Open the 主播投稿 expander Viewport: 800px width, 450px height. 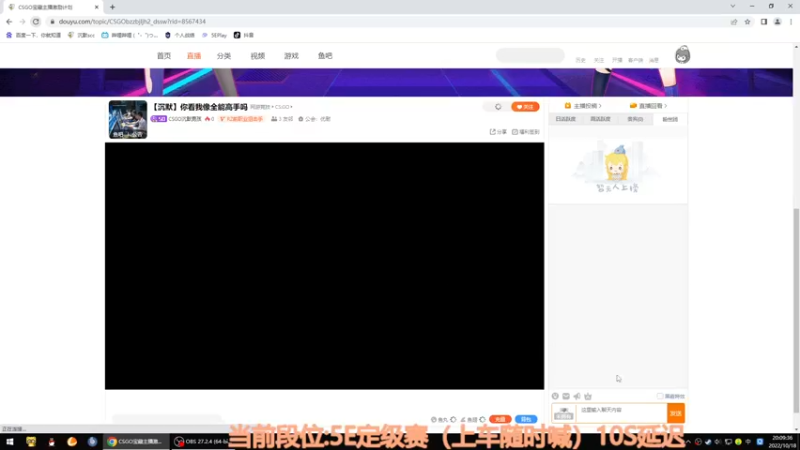[583, 106]
